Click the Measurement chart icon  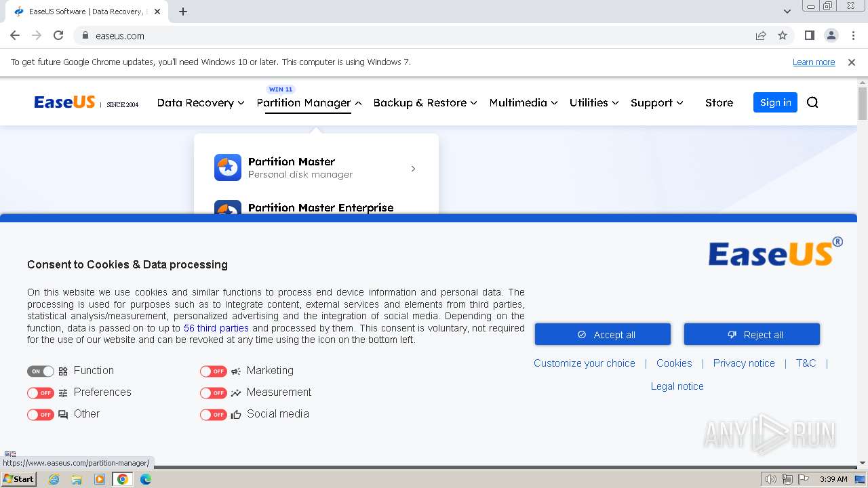click(236, 392)
